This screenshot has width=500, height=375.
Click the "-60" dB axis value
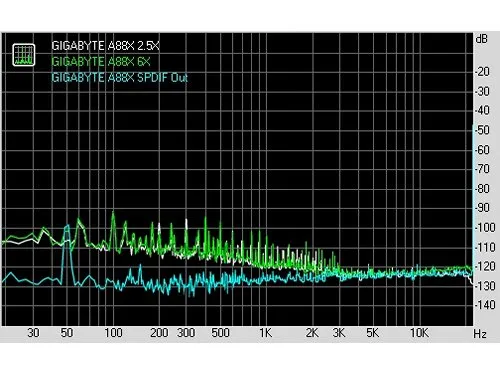(x=482, y=150)
